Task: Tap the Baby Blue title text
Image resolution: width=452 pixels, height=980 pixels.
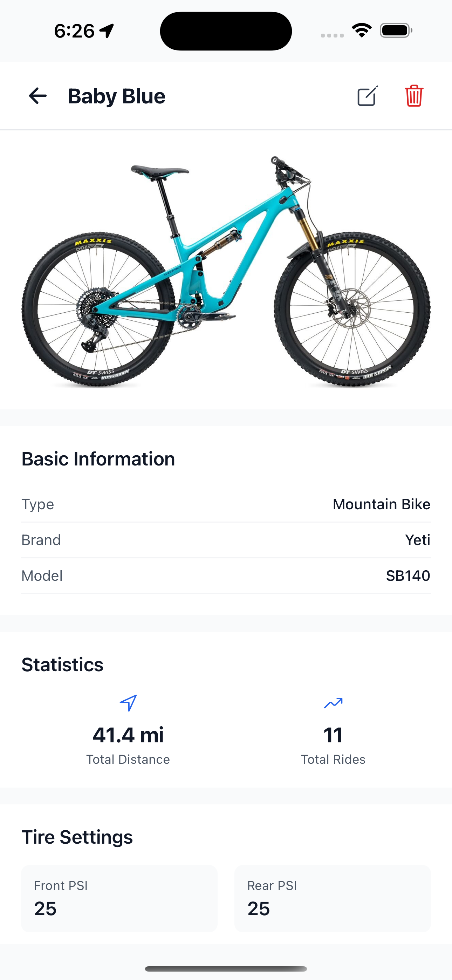Action: point(116,96)
